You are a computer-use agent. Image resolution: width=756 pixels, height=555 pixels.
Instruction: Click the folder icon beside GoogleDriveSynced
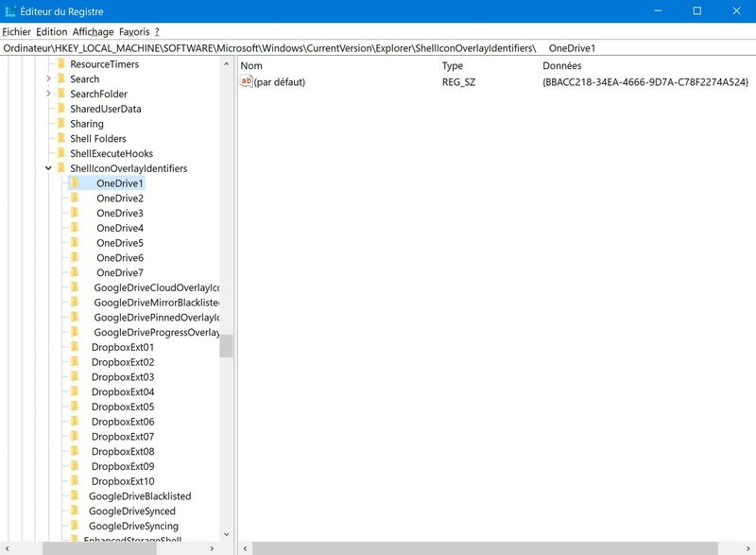point(76,512)
